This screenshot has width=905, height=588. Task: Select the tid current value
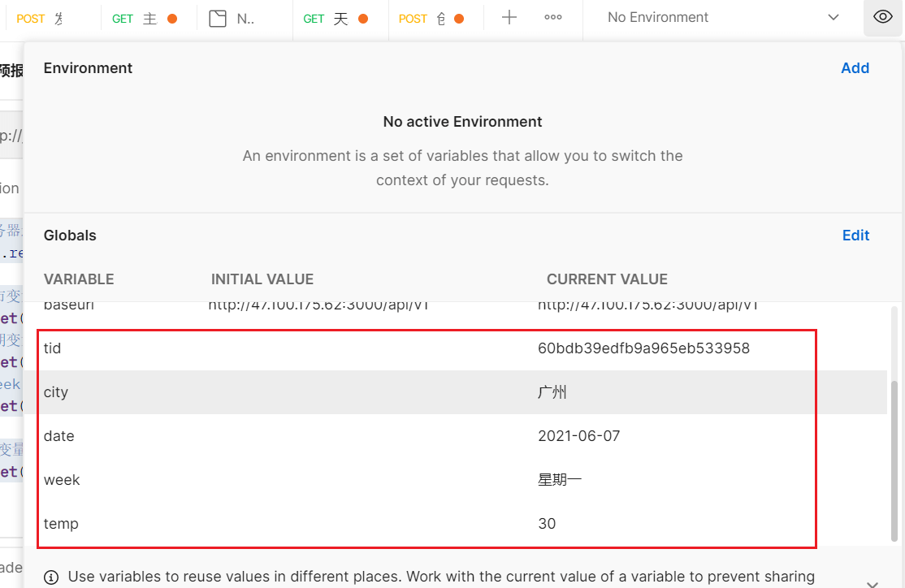coord(643,348)
